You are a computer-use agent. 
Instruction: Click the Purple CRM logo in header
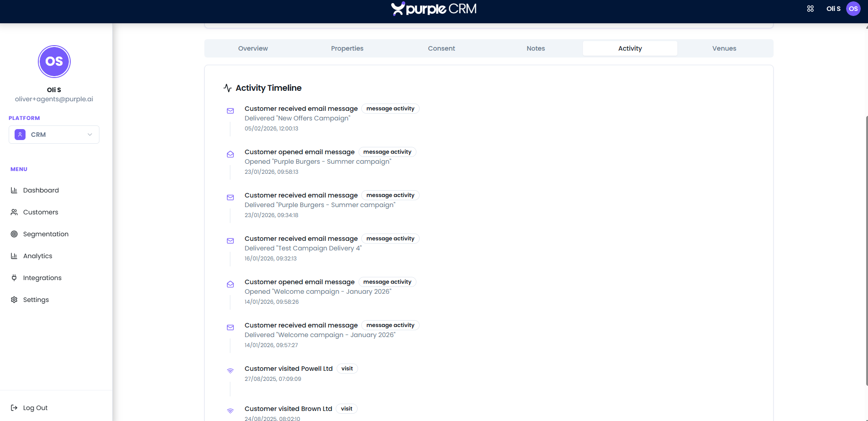coord(434,9)
